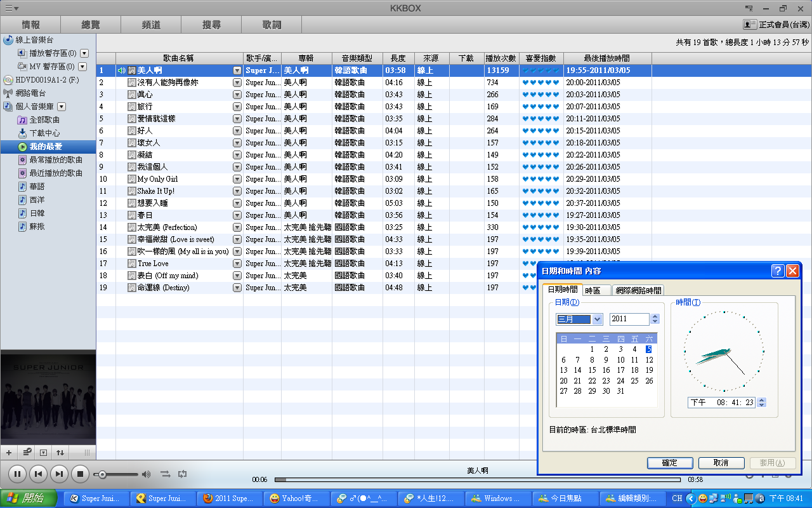This screenshot has height=508, width=812.
Task: Click the 確定 button in date dialog
Action: (x=669, y=463)
